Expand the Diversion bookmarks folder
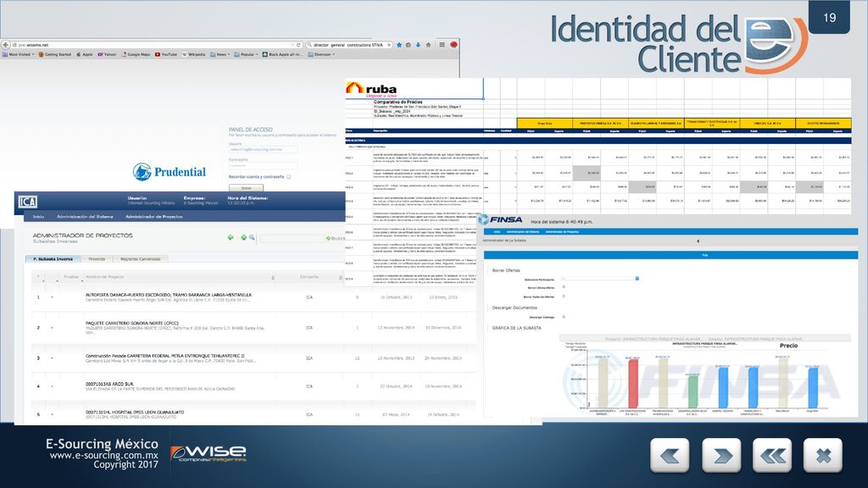This screenshot has width=868, height=488. click(321, 54)
